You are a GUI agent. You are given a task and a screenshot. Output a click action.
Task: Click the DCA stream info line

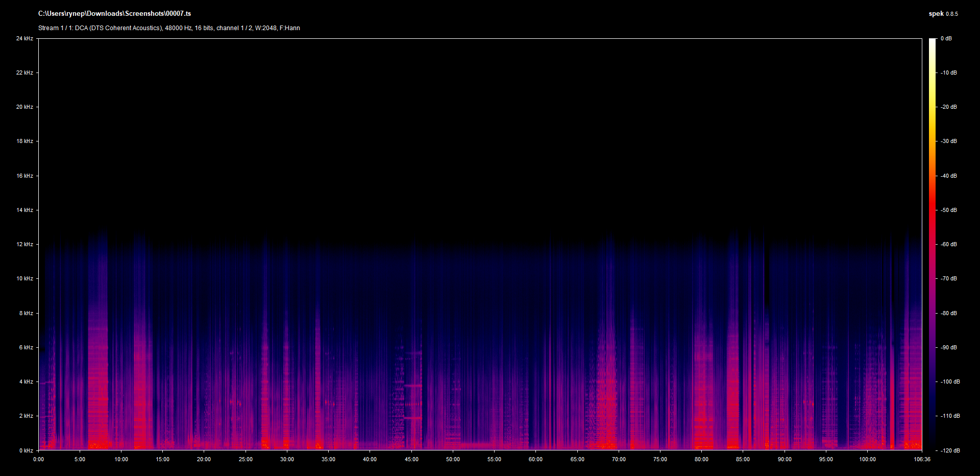click(x=169, y=28)
